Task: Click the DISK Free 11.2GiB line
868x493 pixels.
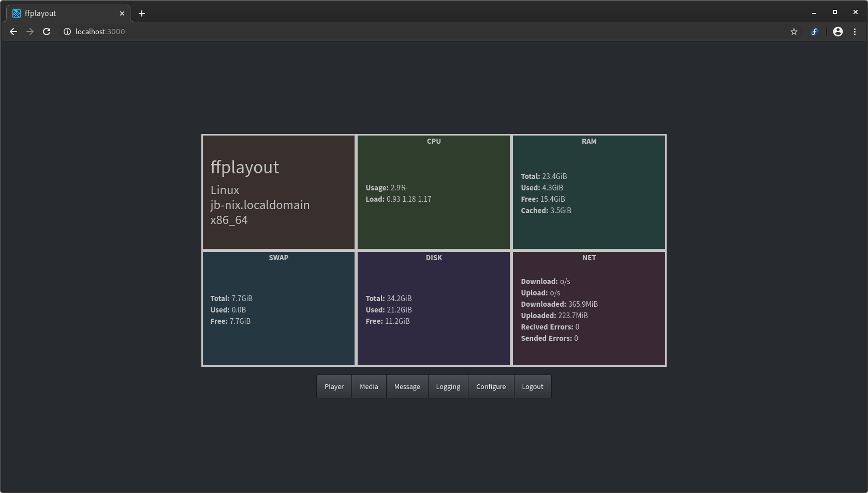Action: (x=388, y=321)
